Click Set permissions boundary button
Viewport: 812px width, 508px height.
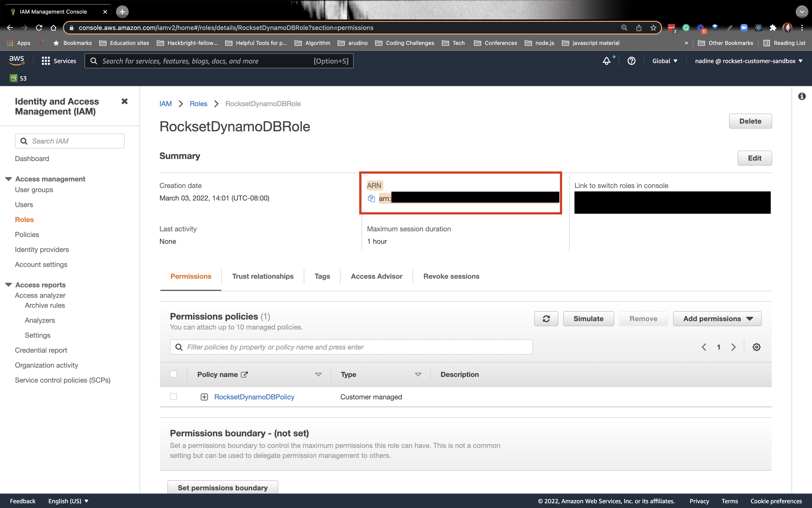click(x=222, y=487)
